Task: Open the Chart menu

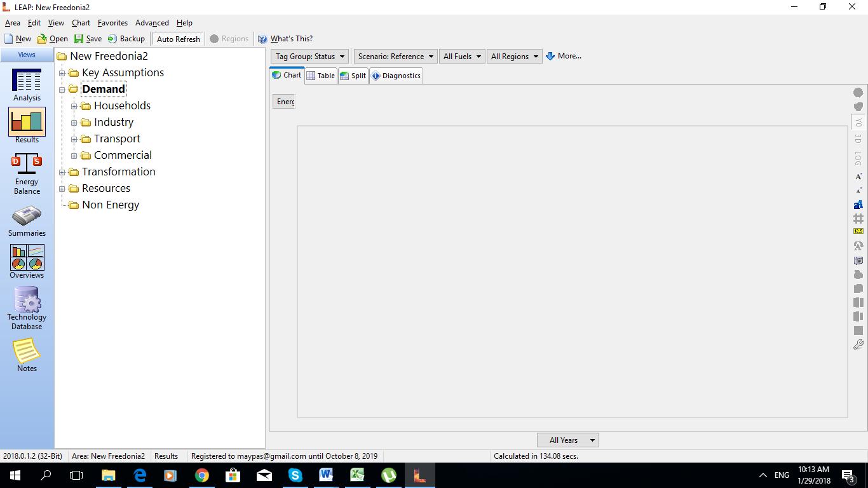Action: pyautogui.click(x=81, y=23)
